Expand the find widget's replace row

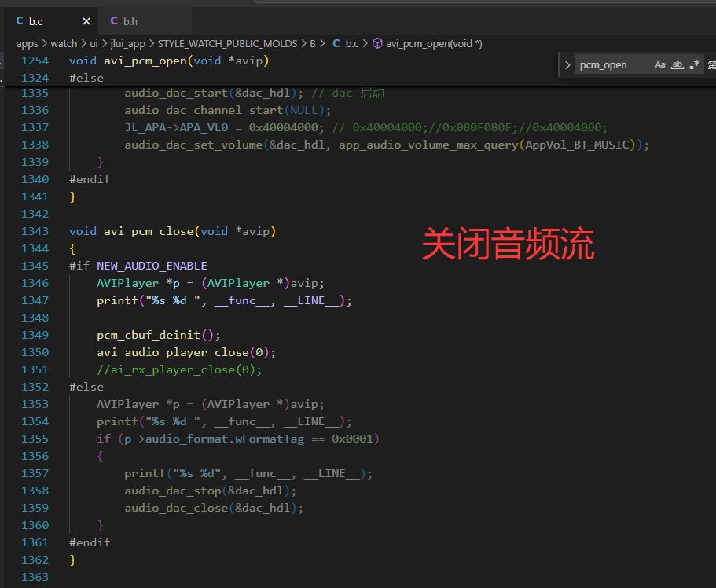(x=567, y=65)
